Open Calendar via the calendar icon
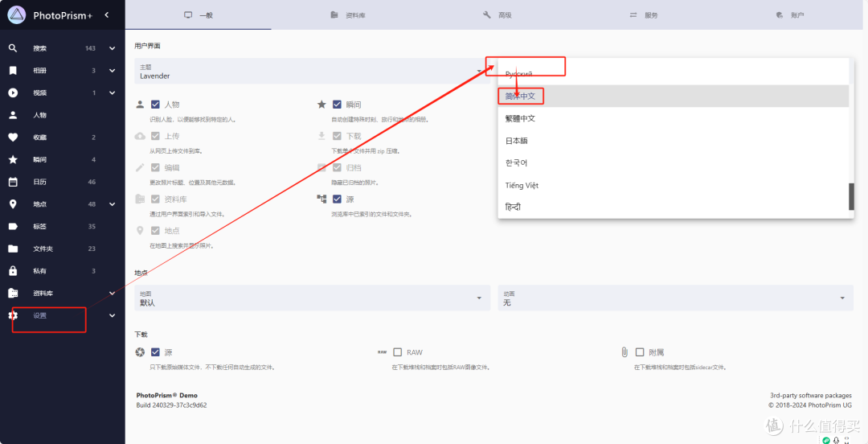 click(x=13, y=182)
